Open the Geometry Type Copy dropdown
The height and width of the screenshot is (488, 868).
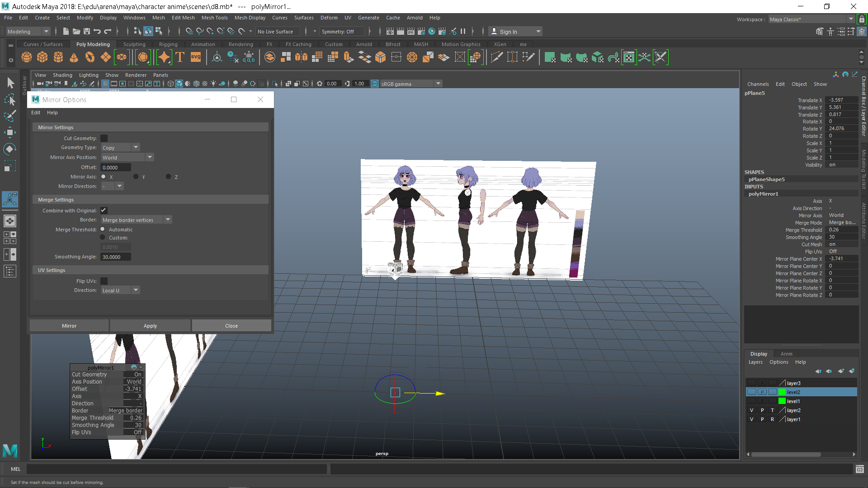pos(135,147)
